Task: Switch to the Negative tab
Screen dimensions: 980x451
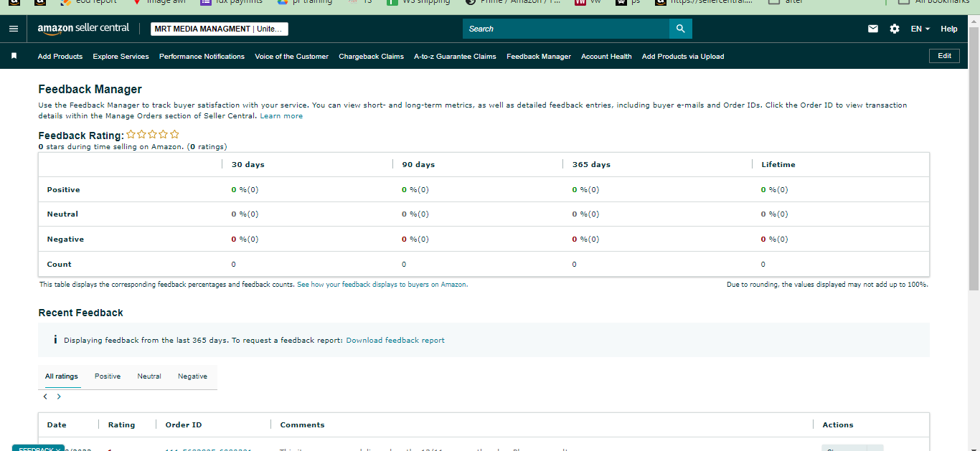Action: (x=192, y=376)
